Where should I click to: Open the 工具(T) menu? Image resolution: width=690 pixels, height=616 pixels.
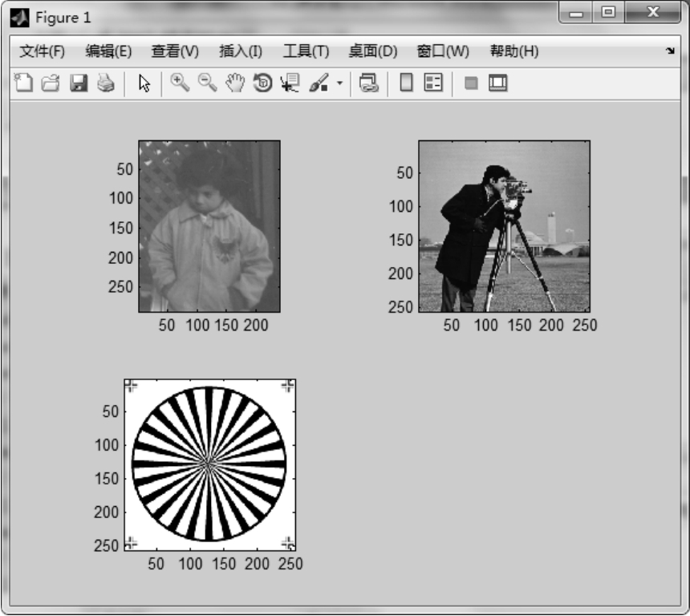(x=306, y=51)
